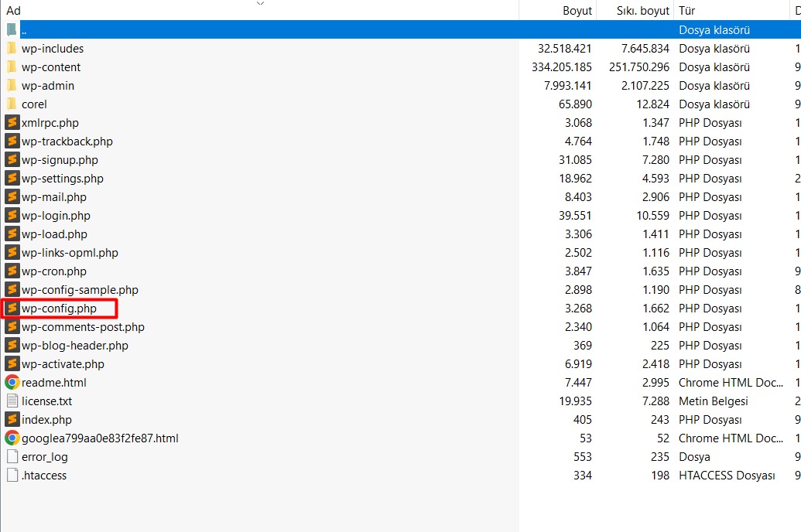The image size is (801, 532).
Task: Select the text file icon for license.txt
Action: 12,401
